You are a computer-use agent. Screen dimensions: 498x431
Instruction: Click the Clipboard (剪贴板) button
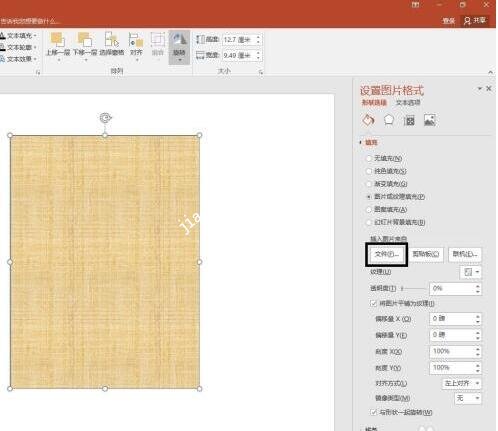[x=426, y=254]
